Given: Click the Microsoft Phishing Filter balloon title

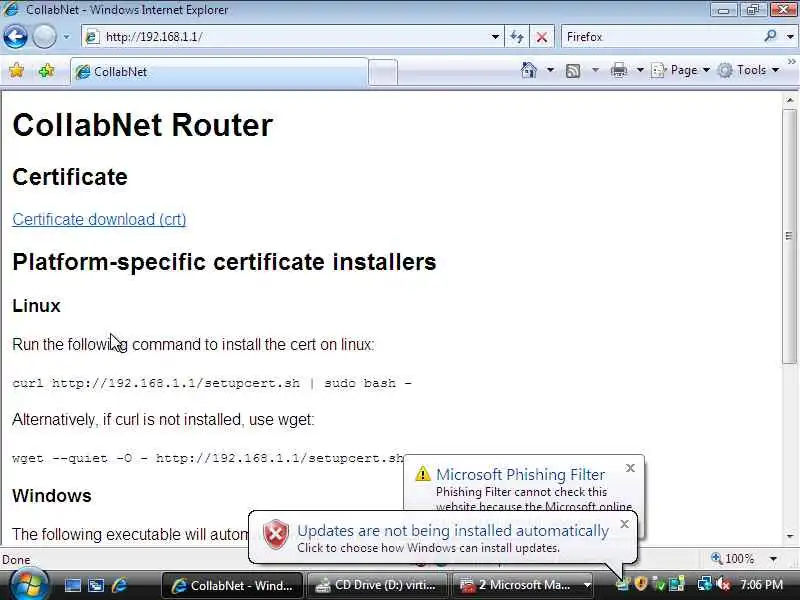Looking at the screenshot, I should pos(520,474).
